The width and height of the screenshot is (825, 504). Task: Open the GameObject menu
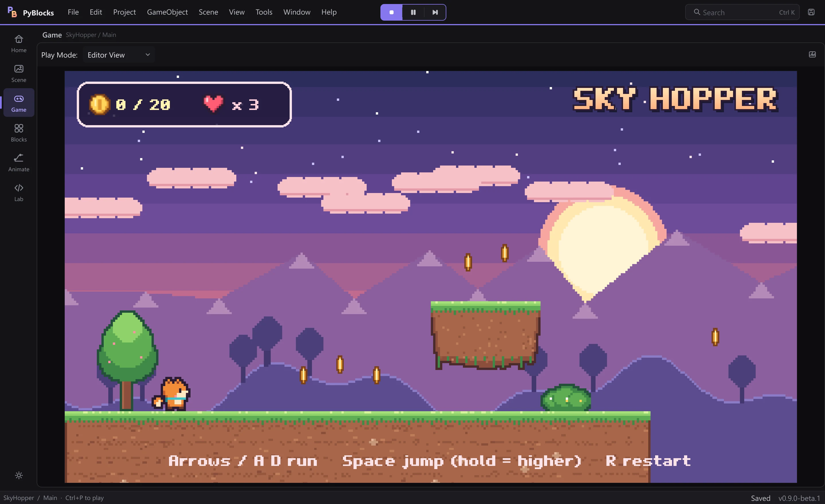[x=167, y=12]
